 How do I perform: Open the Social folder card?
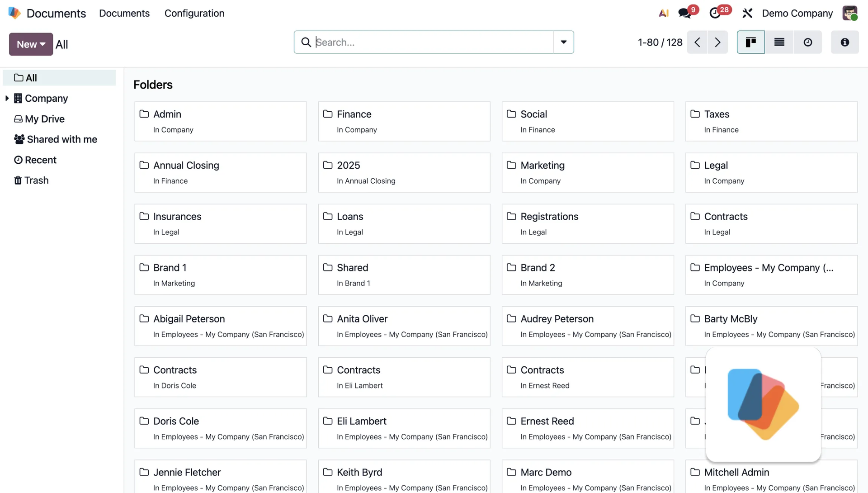point(588,121)
